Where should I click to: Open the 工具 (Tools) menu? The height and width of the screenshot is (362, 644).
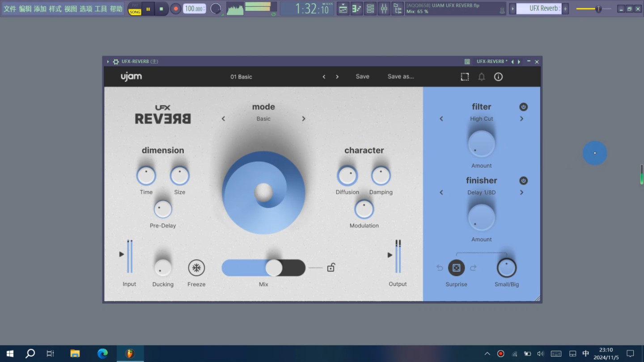pos(101,8)
